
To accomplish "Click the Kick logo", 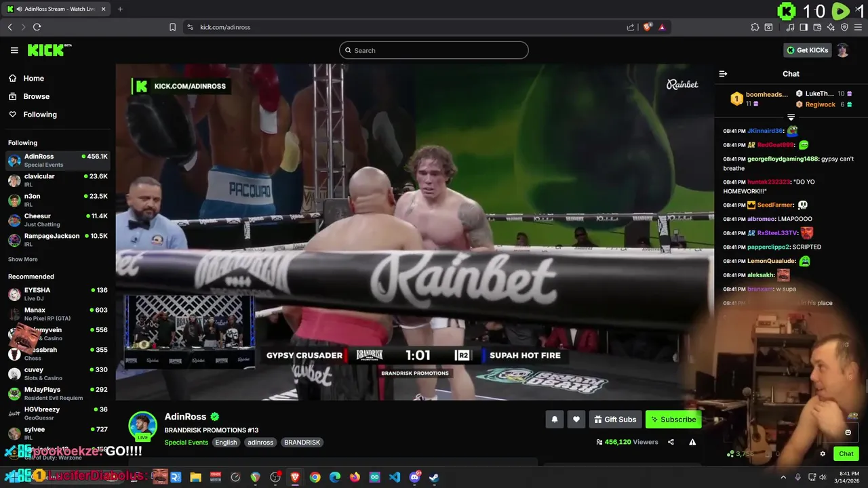I will (50, 50).
